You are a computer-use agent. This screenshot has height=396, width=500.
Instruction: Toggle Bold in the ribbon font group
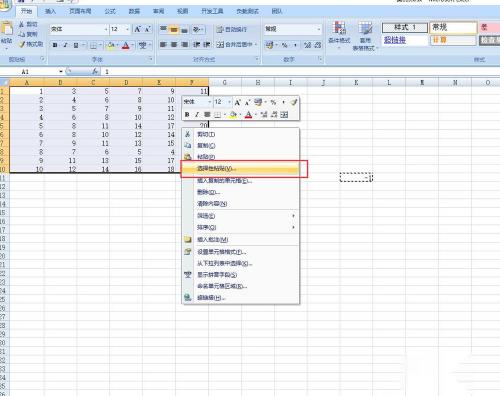click(x=55, y=45)
